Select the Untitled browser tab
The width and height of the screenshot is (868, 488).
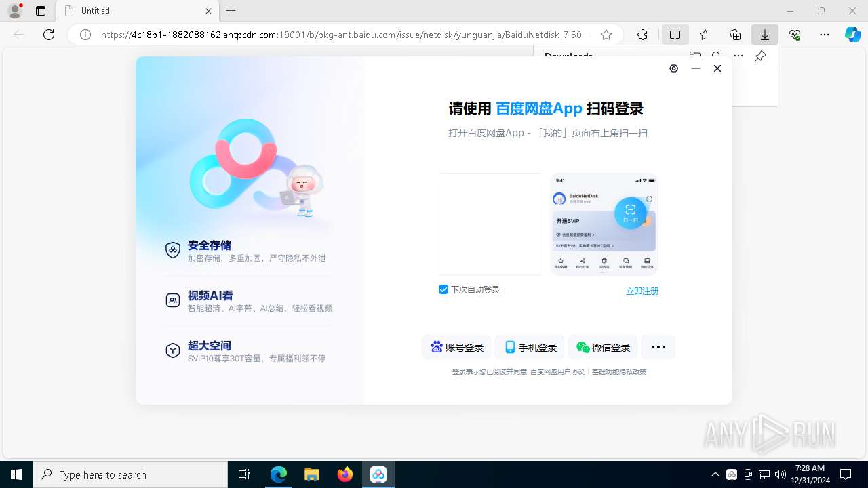coord(137,11)
